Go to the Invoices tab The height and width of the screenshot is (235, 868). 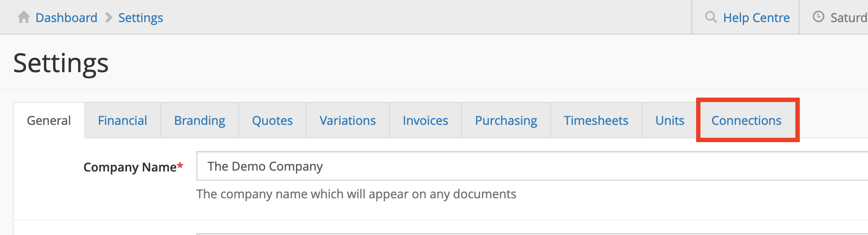coord(425,121)
